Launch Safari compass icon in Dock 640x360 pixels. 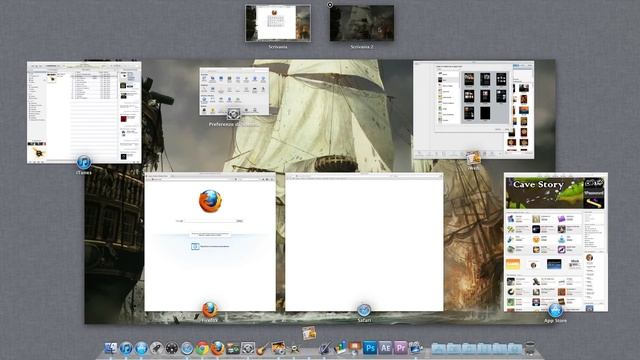pos(187,348)
